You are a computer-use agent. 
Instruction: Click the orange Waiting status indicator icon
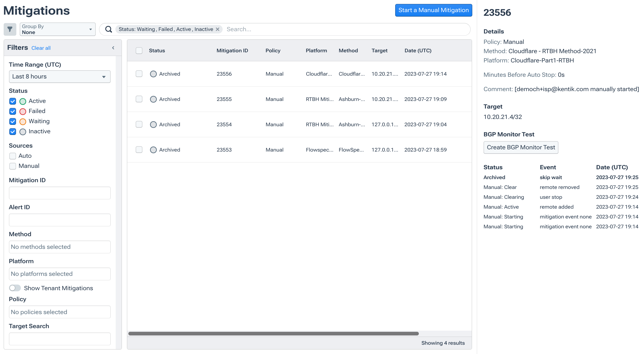pos(23,121)
